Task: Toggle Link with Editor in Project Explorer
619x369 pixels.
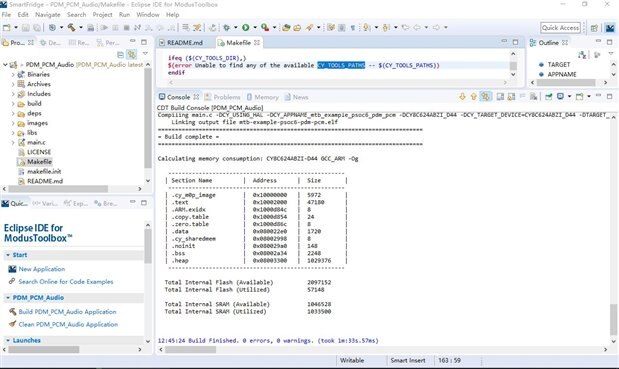Action: coord(132,54)
